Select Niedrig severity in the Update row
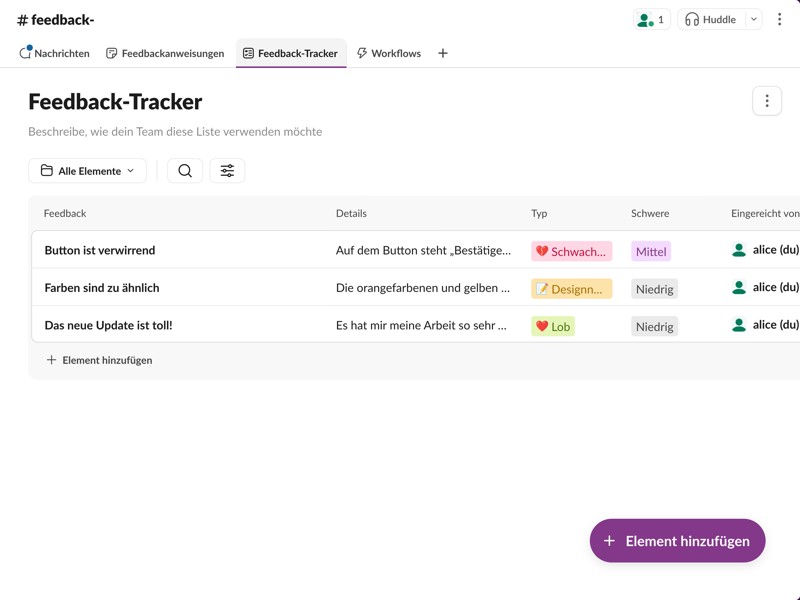This screenshot has width=800, height=600. (655, 327)
